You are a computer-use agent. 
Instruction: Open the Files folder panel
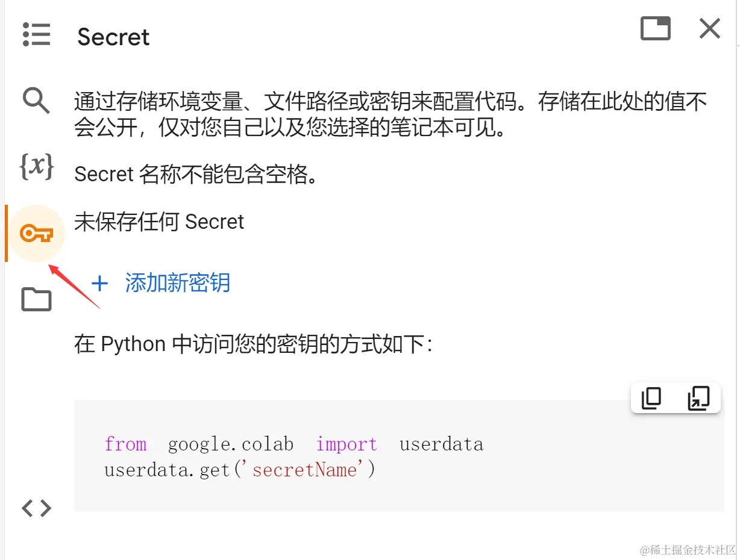36,299
